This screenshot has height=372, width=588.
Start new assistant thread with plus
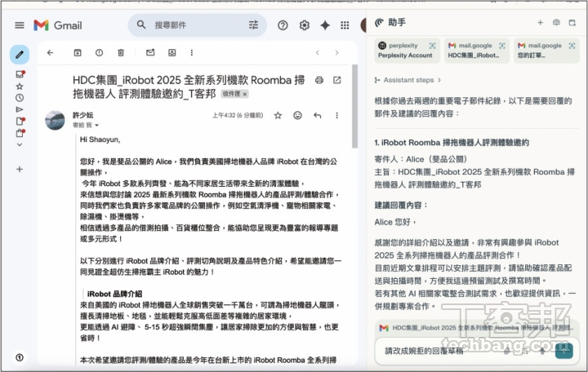tap(540, 23)
